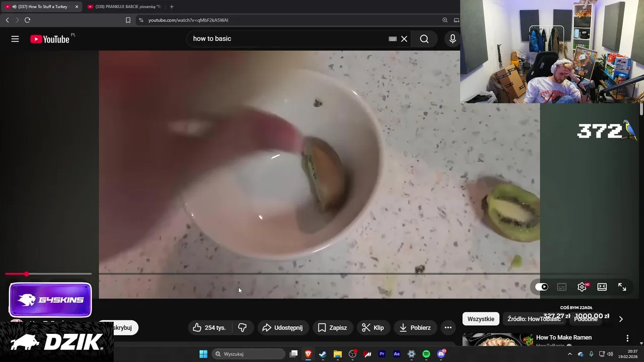Viewport: 644px width, 362px height.
Task: Click the Wyszukaj taskbar search box
Action: 249,354
